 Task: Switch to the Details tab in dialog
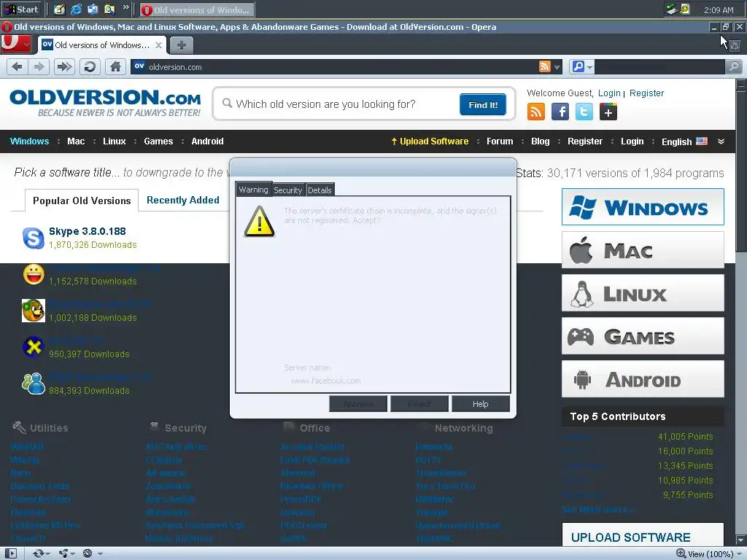tap(320, 190)
